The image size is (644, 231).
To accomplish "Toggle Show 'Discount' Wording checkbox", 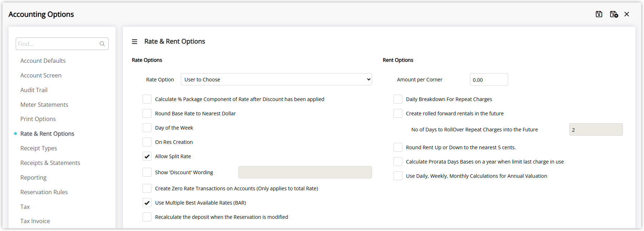I will pos(147,172).
